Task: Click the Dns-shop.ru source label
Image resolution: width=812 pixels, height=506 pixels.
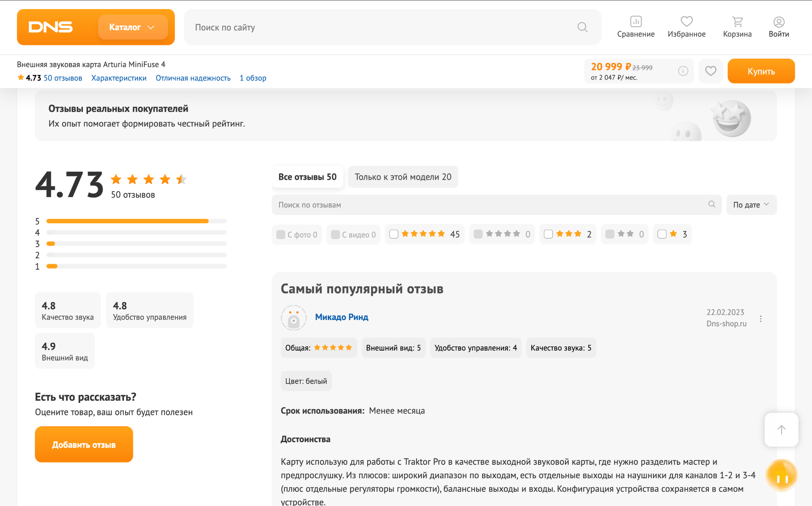Action: pos(726,324)
